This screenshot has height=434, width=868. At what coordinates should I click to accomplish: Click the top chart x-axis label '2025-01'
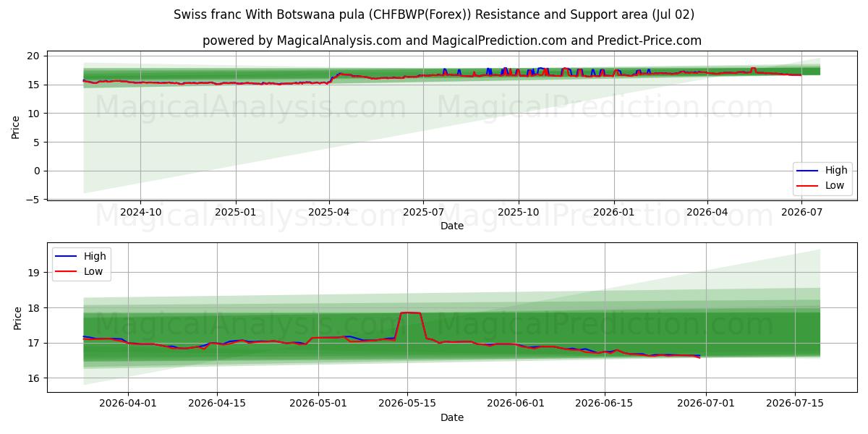coord(236,212)
